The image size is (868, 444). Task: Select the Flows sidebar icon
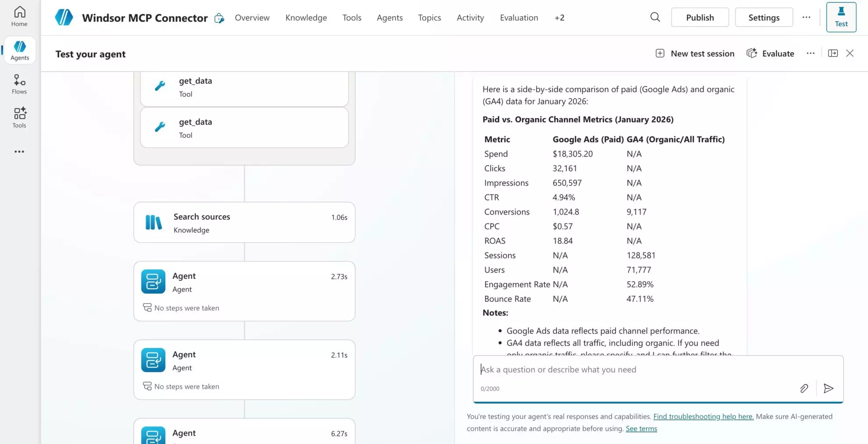coord(19,84)
